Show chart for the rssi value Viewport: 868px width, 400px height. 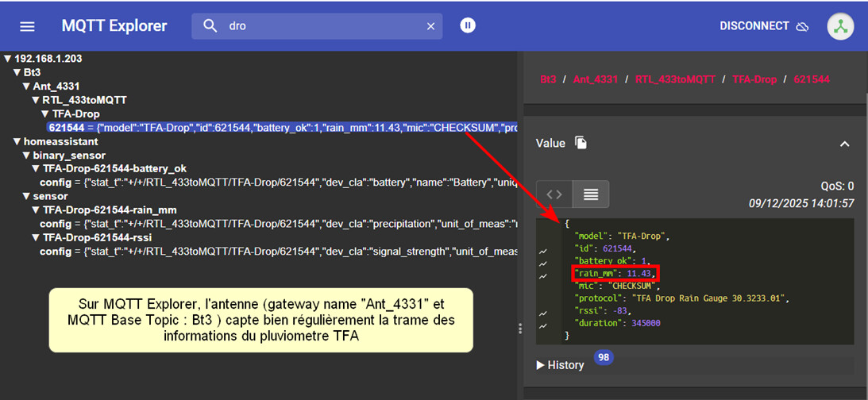click(543, 311)
